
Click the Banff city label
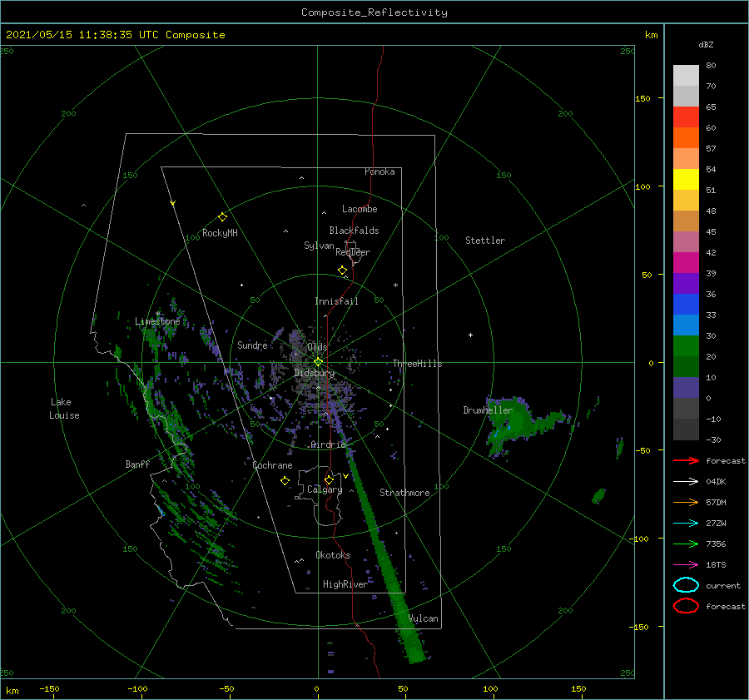coord(137,464)
